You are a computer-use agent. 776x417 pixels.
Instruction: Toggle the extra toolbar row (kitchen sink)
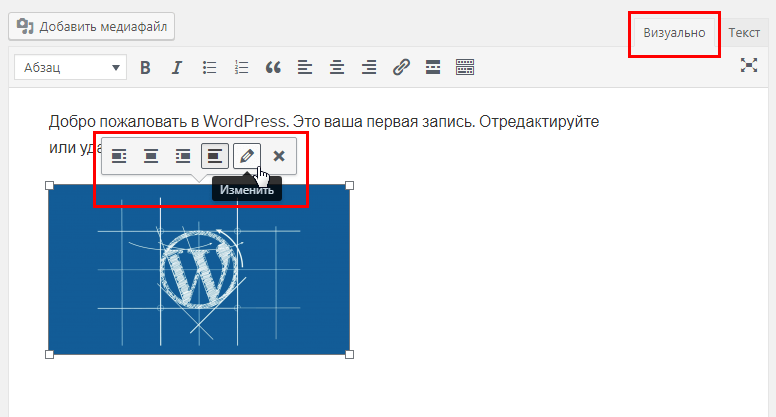coord(465,67)
